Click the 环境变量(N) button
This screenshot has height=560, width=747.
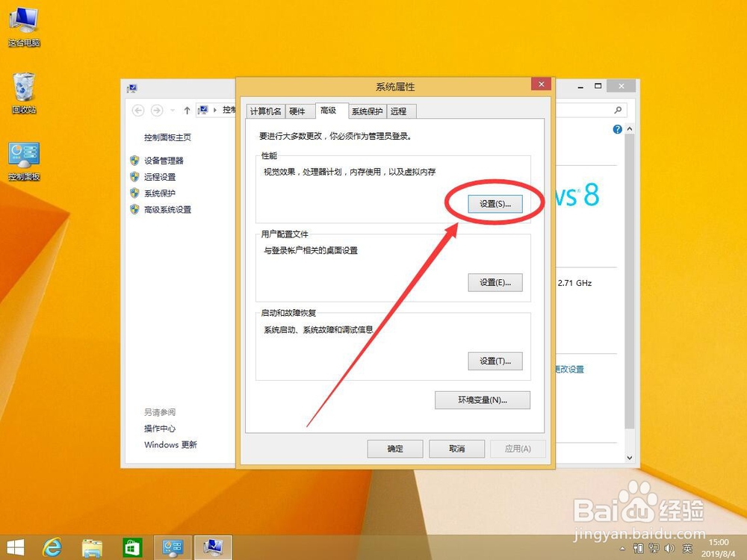(x=483, y=399)
